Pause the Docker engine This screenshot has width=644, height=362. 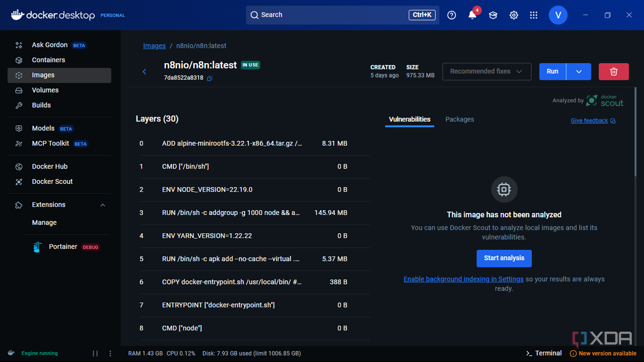tap(95, 353)
